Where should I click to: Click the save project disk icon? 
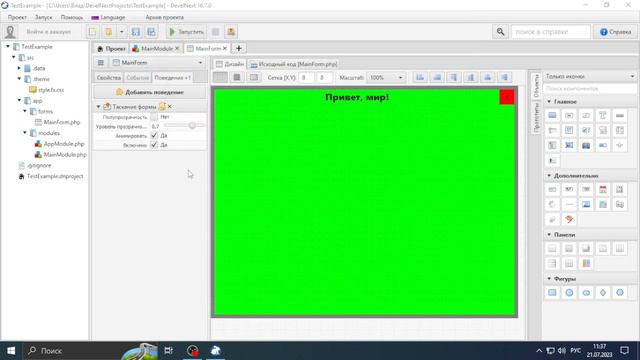[x=136, y=32]
